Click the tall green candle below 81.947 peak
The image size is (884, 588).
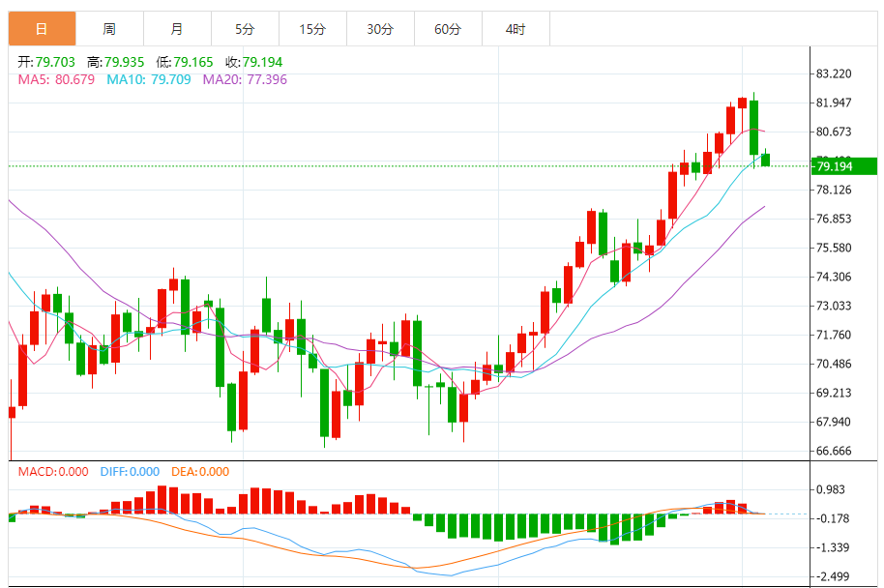click(x=753, y=128)
